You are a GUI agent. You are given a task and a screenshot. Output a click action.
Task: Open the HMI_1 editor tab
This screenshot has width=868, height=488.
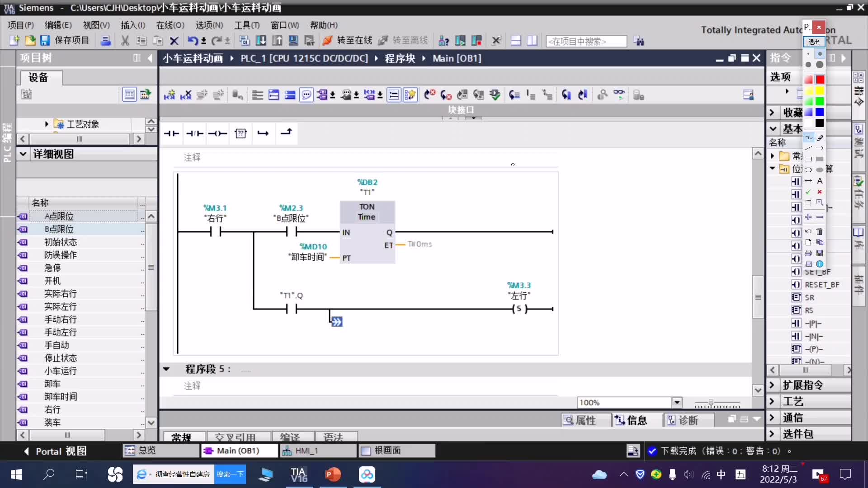pyautogui.click(x=318, y=450)
